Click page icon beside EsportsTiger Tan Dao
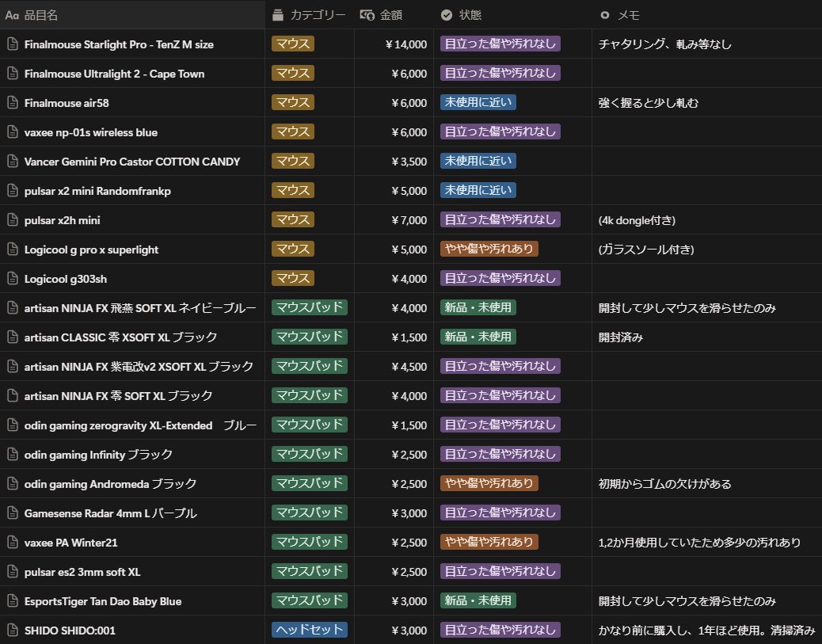This screenshot has height=644, width=822. click(x=13, y=601)
